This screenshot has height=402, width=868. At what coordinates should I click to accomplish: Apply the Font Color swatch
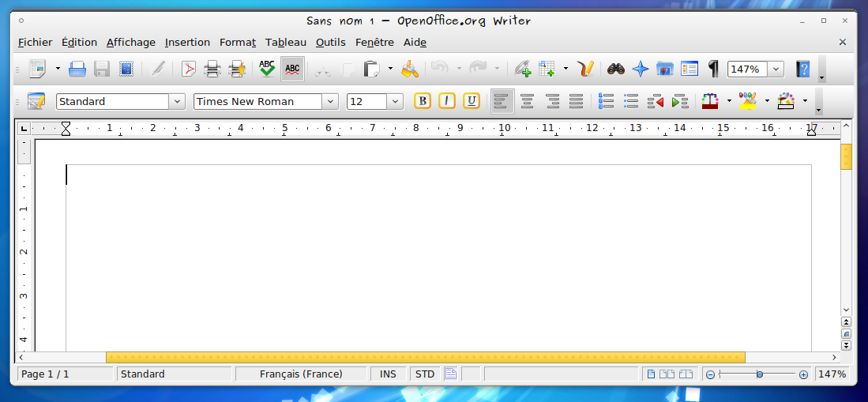pyautogui.click(x=710, y=101)
